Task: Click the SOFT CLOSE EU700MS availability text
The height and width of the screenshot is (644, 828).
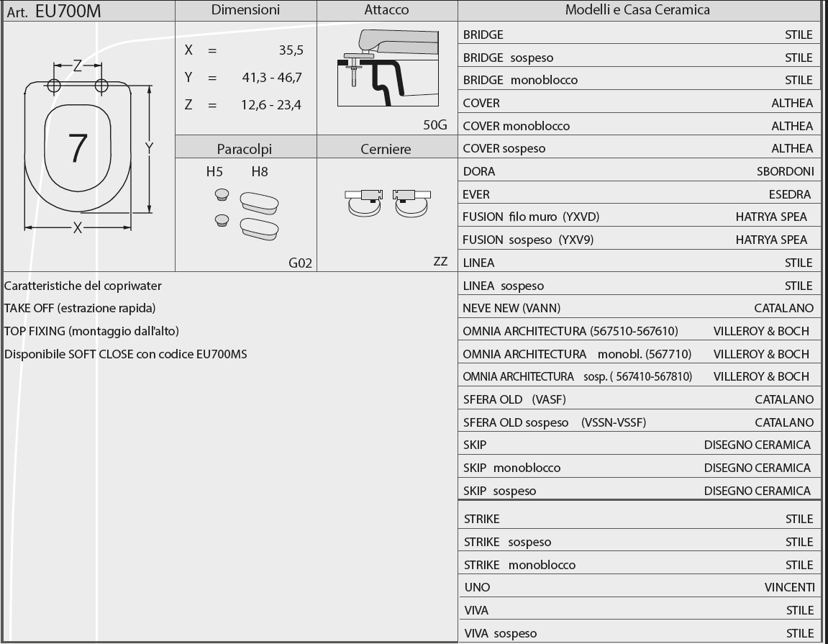Action: pyautogui.click(x=126, y=354)
